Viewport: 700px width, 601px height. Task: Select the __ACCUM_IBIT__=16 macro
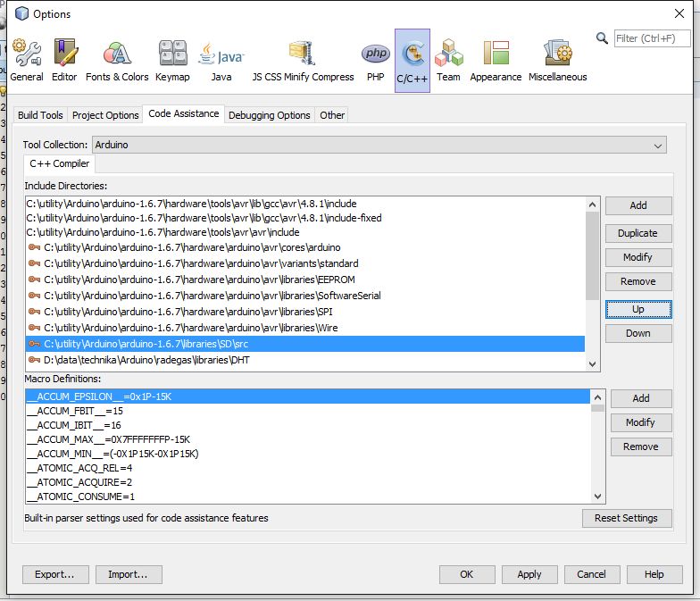(x=308, y=425)
